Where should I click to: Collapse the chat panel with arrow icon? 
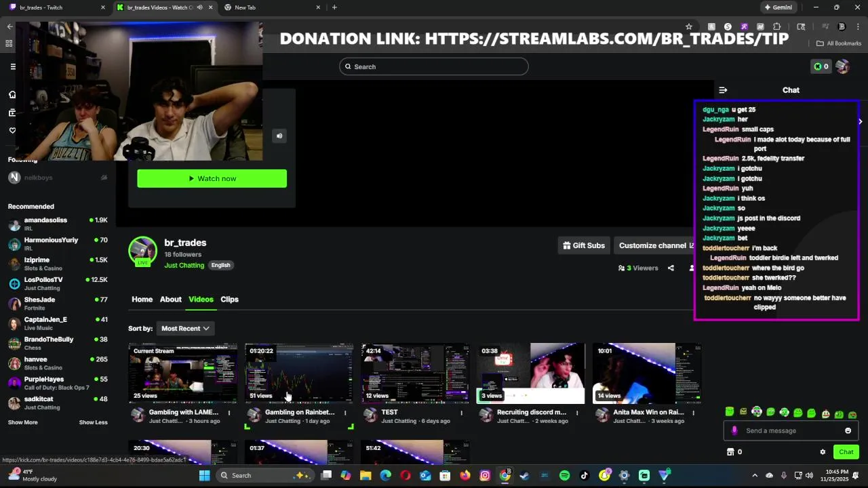[723, 90]
